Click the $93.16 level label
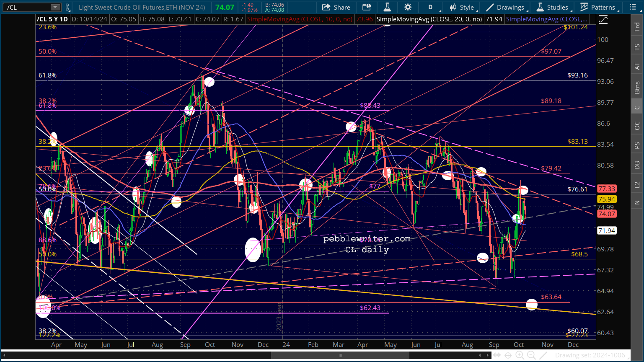The width and height of the screenshot is (644, 362). point(577,75)
